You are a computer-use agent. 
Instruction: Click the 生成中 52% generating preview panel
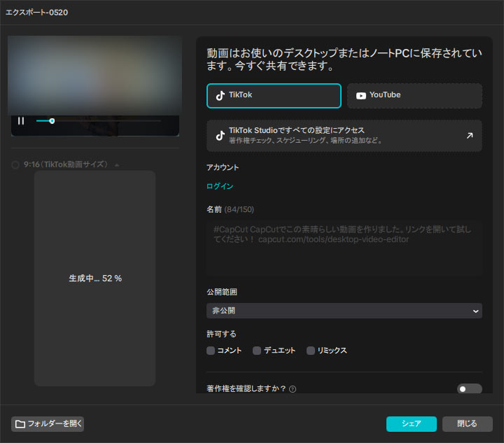[94, 279]
